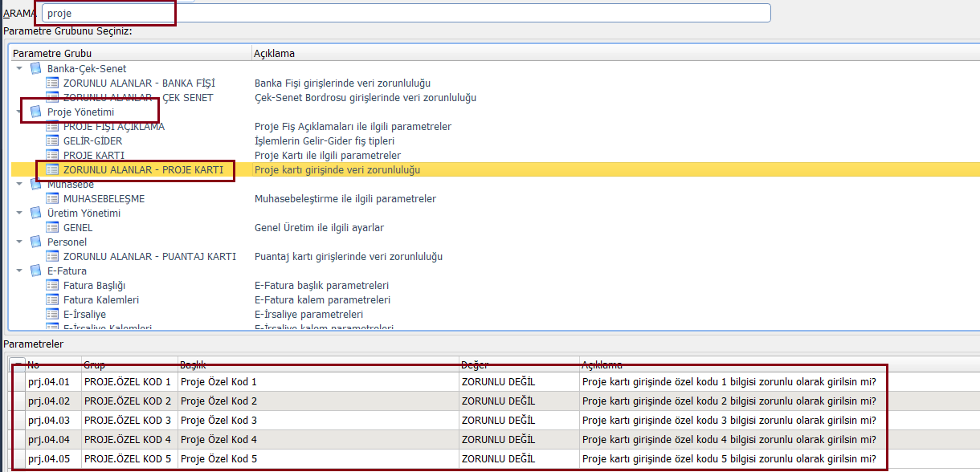Viewport: 980px width, 472px height.
Task: Collapse the Üretim Yönetimi group arrow
Action: (19, 213)
